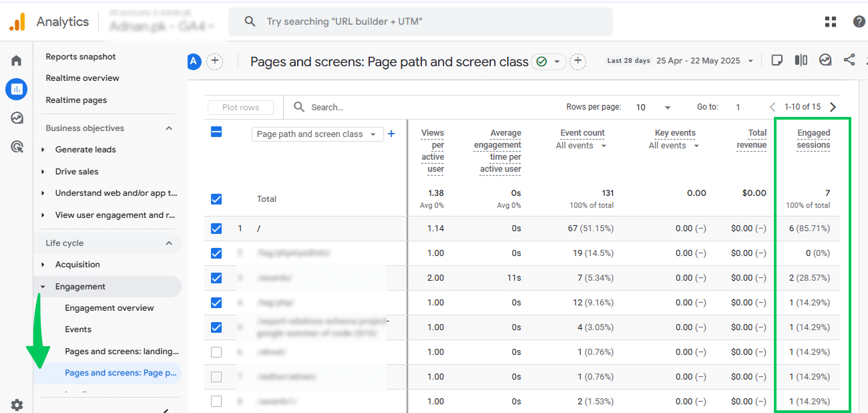The width and height of the screenshot is (868, 413).
Task: Uncheck checkbox of row with 12 events
Action: (x=216, y=303)
